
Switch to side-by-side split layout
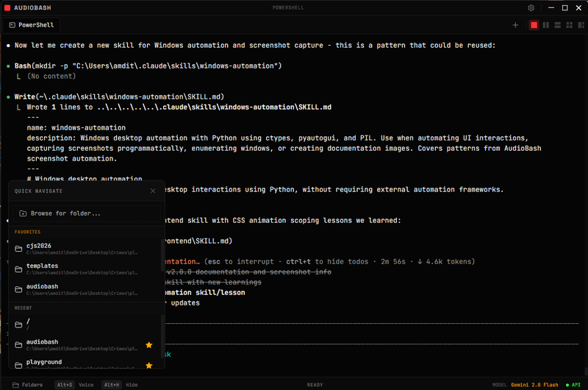tap(546, 25)
